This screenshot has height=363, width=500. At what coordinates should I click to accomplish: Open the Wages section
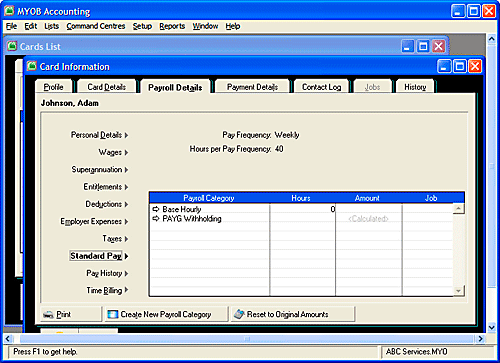(113, 152)
